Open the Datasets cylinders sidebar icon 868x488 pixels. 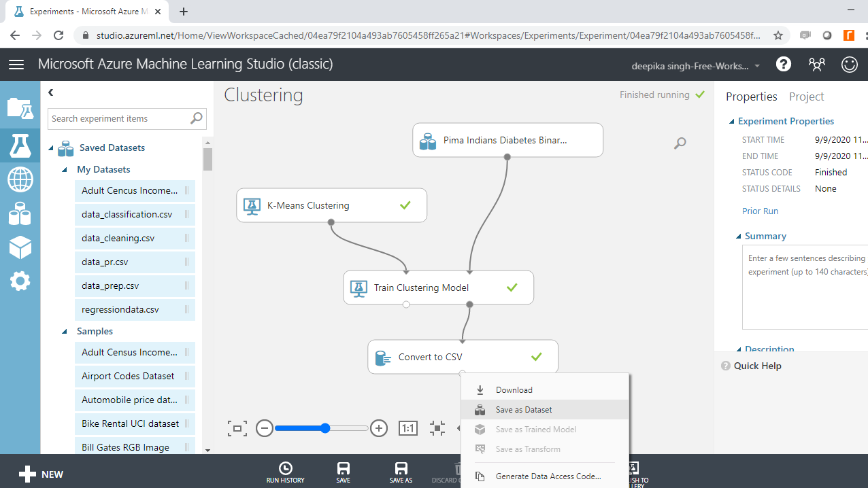(20, 213)
